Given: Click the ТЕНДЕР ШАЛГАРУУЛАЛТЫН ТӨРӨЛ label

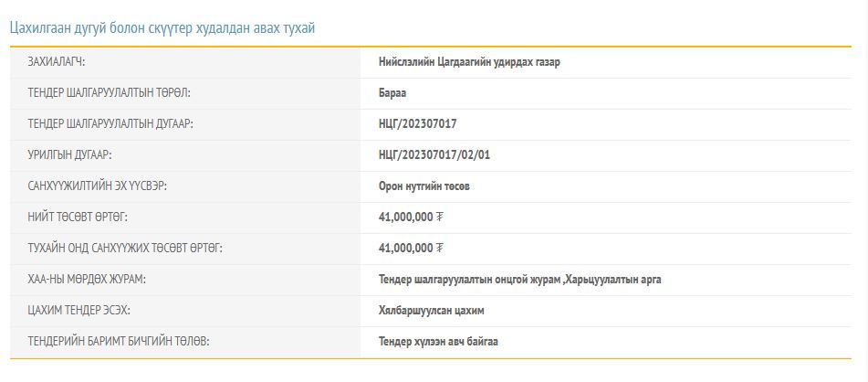Looking at the screenshot, I should [109, 93].
